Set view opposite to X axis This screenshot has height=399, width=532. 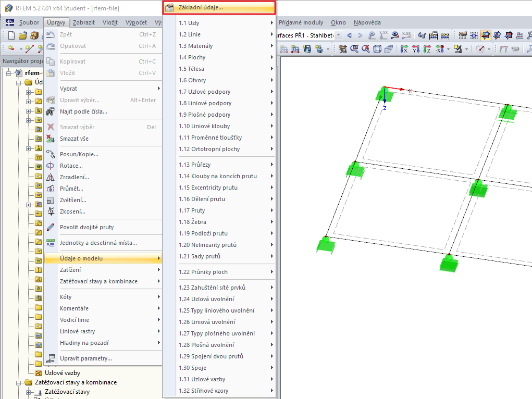440,49
